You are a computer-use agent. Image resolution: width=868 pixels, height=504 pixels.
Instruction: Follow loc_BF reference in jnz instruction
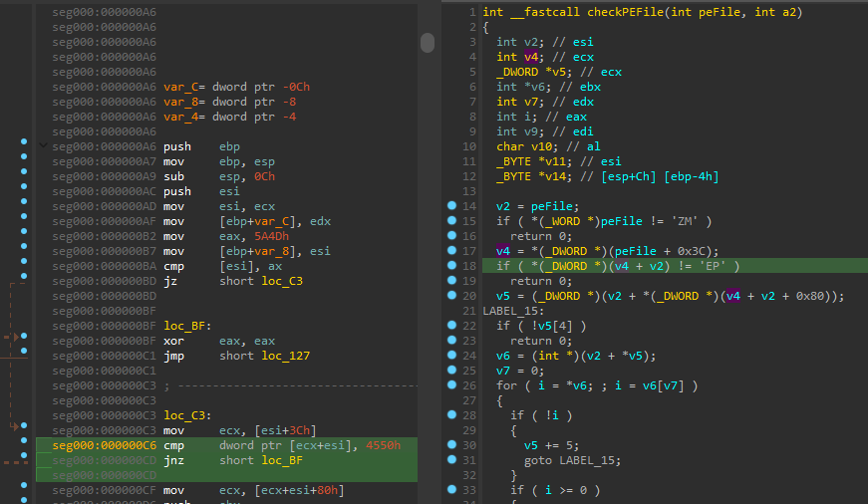(282, 460)
